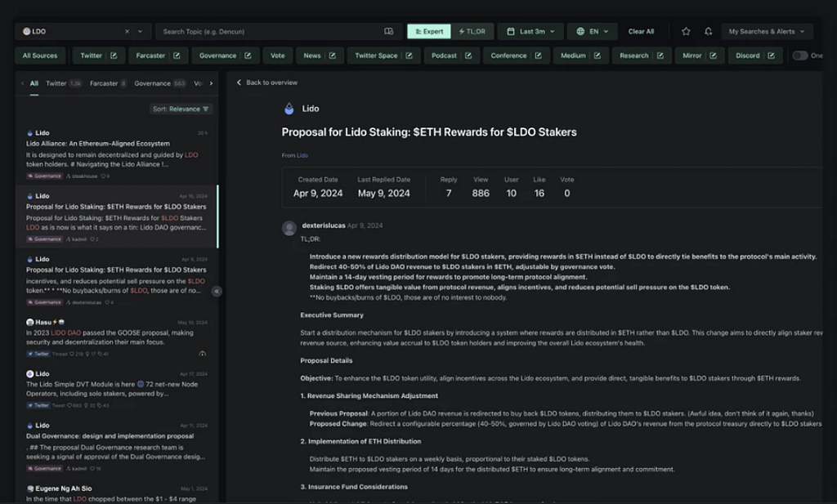
Task: Open the Sort: Relevance dropdown
Action: pos(181,109)
